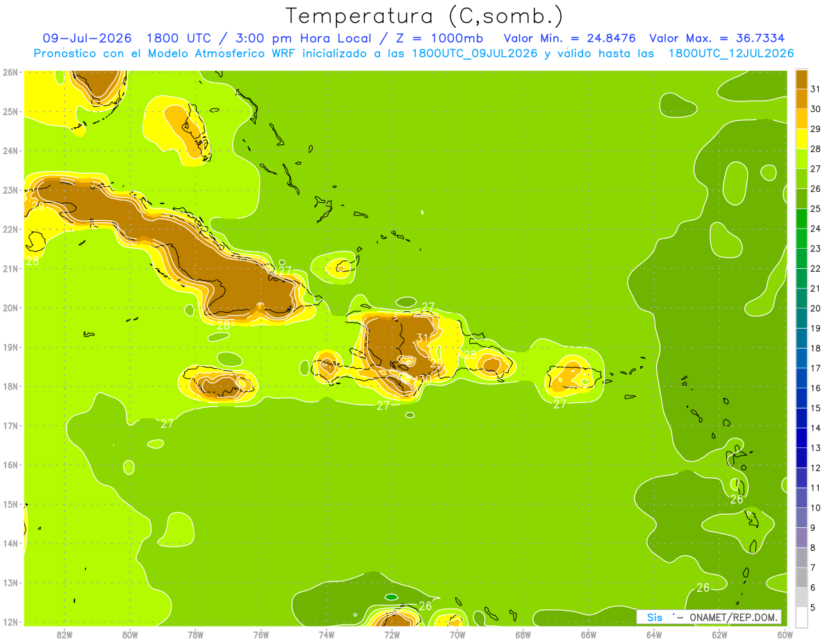
Task: Click the 'ONAMET/REP.DOM.' credit label
Action: pos(734,618)
